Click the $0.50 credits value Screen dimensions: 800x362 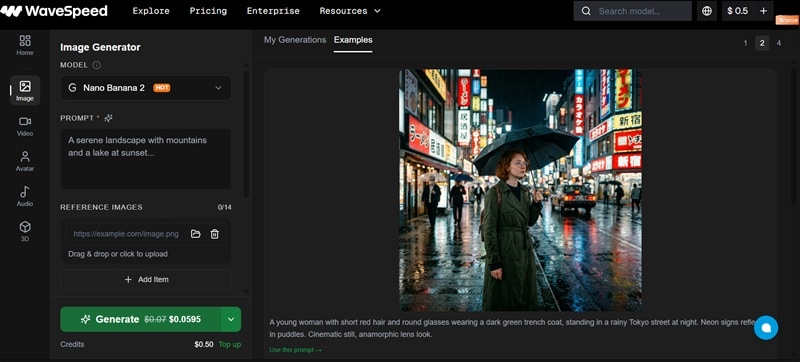tap(204, 344)
